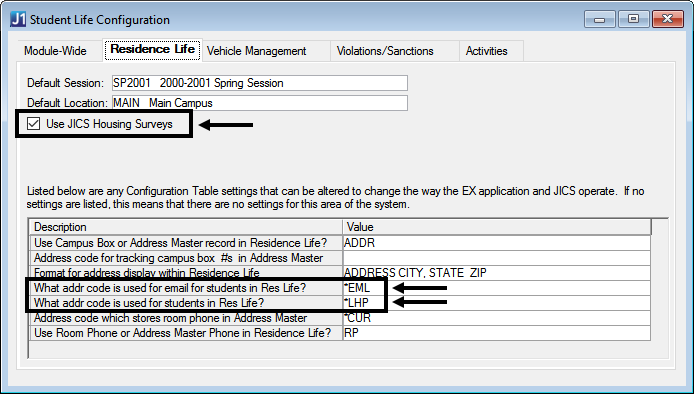
Task: Select the ADDR value cell
Action: 497,243
